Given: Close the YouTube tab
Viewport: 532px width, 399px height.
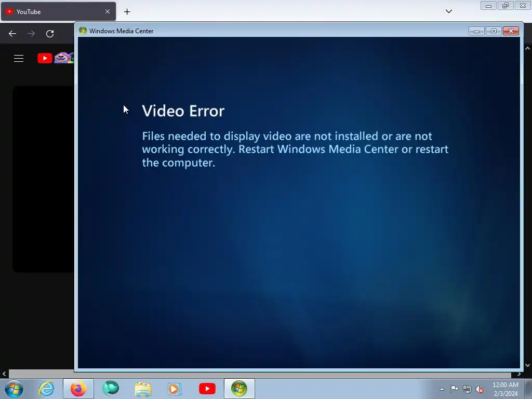Looking at the screenshot, I should pos(108,11).
